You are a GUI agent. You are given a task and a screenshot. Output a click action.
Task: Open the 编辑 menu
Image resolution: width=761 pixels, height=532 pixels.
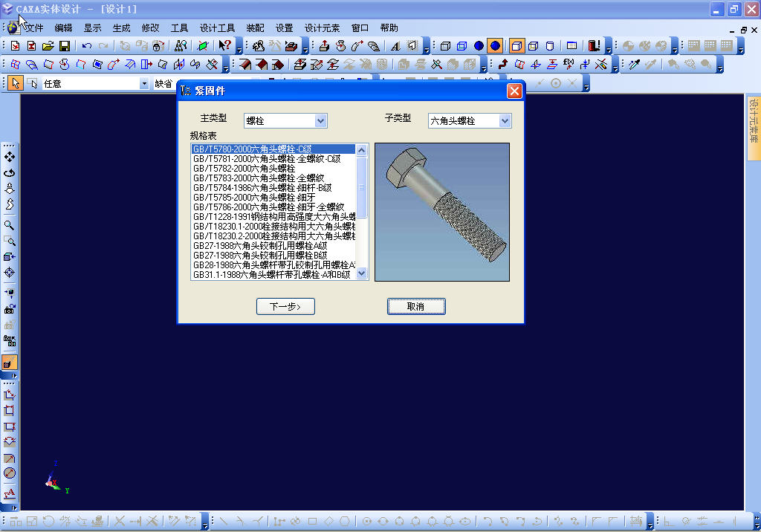(x=64, y=27)
